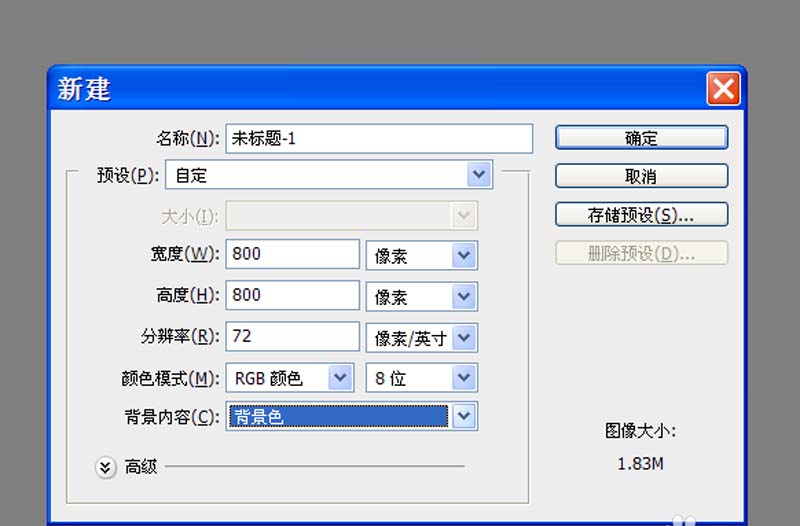This screenshot has width=800, height=526.
Task: Click the 确定 button
Action: point(641,138)
